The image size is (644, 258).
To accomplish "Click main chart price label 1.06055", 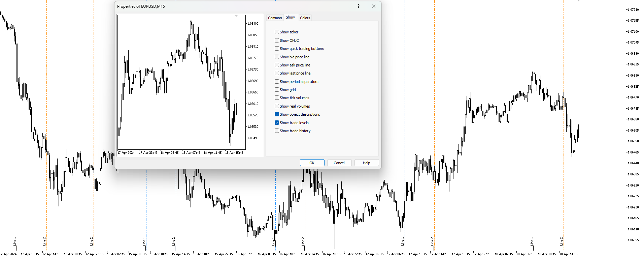I will point(633,240).
